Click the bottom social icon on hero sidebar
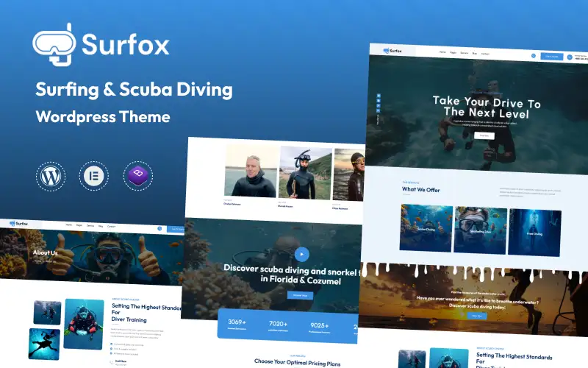The height and width of the screenshot is (368, 588). (379, 110)
